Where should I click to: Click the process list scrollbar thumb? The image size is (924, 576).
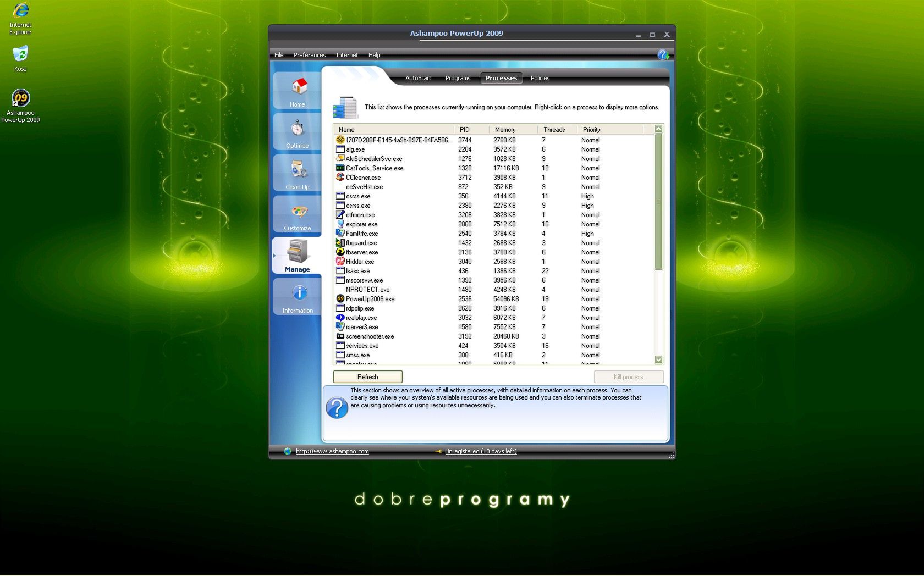coord(659,202)
